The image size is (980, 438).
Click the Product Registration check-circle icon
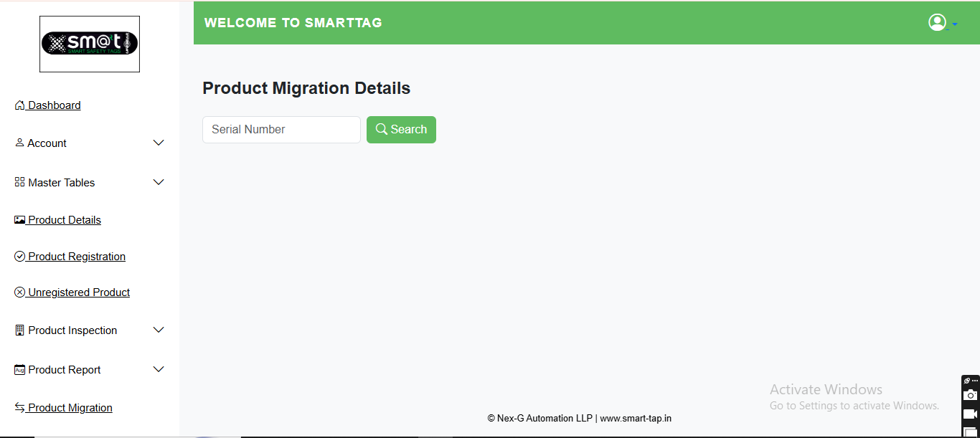(x=19, y=257)
